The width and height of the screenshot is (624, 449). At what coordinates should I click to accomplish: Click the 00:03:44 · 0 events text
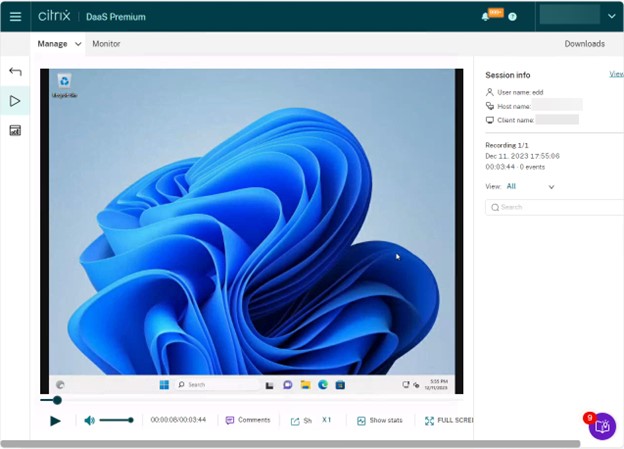(x=515, y=167)
